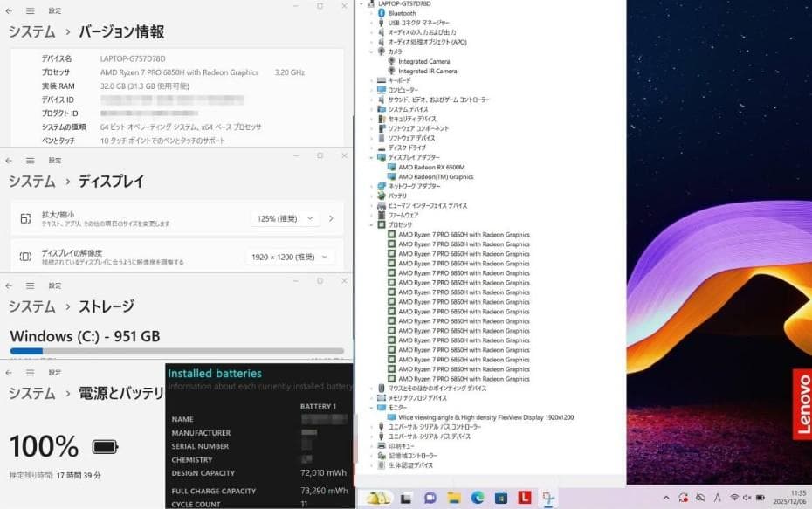This screenshot has width=812, height=509.
Task: Open the 125% display scaling dropdown
Action: click(286, 219)
